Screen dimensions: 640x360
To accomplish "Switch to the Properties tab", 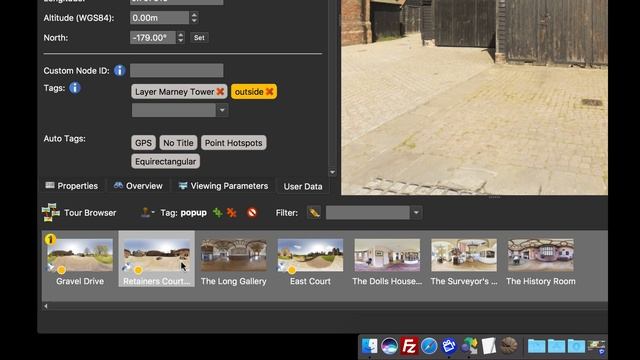I will pos(72,186).
